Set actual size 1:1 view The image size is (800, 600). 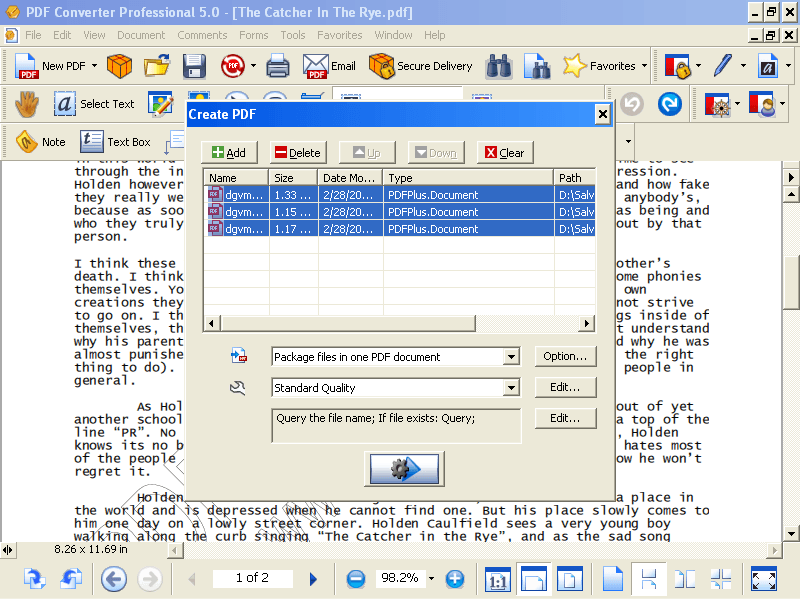[497, 579]
